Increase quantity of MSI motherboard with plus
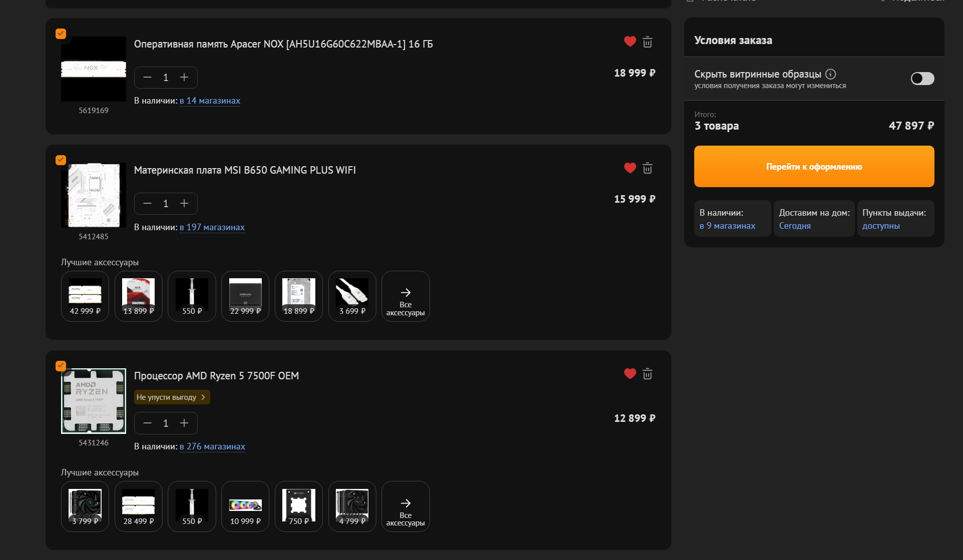This screenshot has width=963, height=560. coord(184,203)
